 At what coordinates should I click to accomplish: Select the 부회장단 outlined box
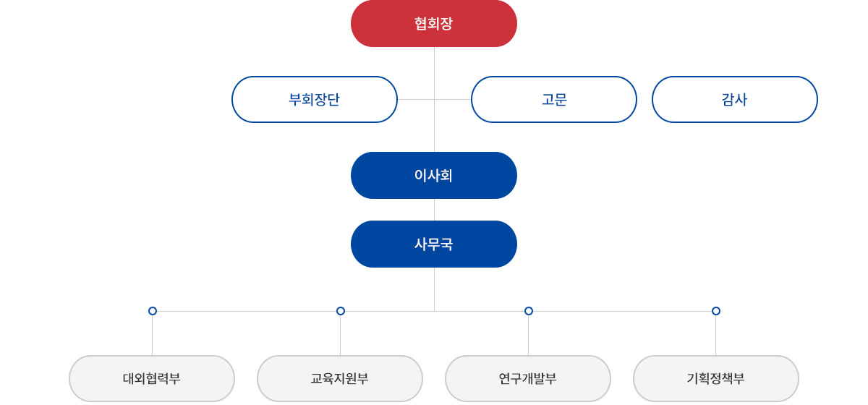click(315, 99)
